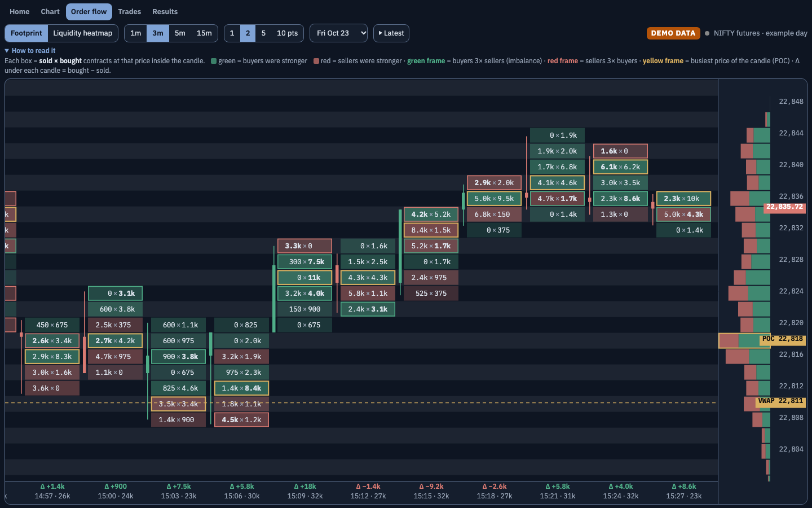Viewport: 812px width, 508px height.
Task: Select the Footprint view toggle
Action: click(27, 33)
